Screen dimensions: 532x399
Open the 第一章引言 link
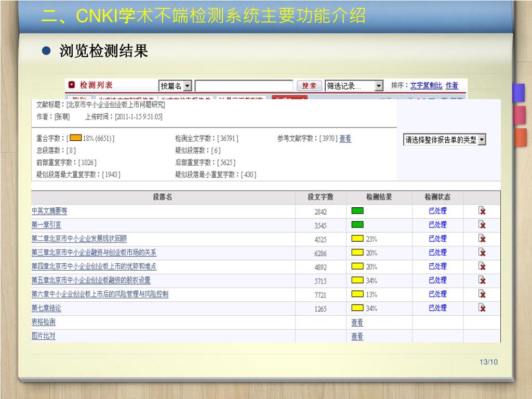click(x=46, y=224)
